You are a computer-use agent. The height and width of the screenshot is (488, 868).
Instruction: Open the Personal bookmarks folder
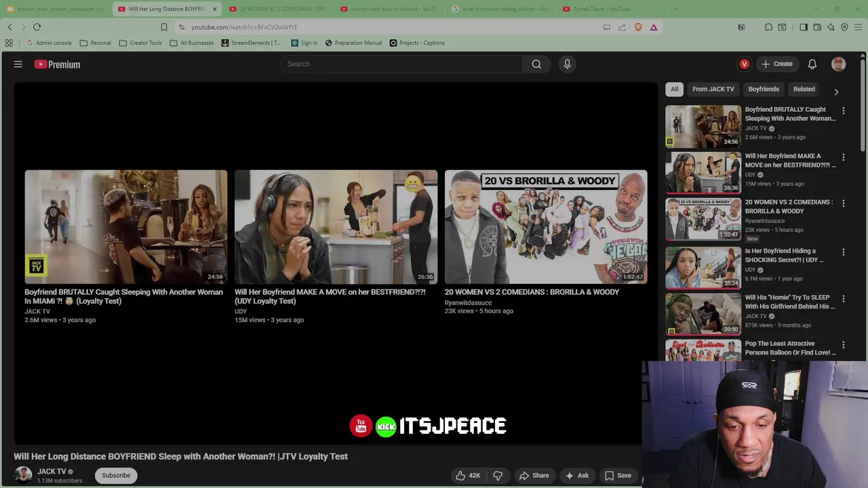[96, 43]
